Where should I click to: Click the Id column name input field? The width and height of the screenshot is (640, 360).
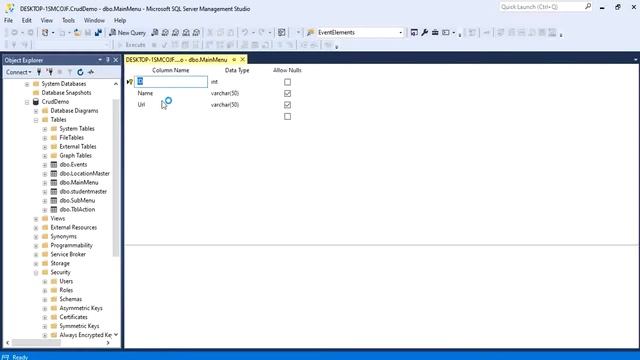tap(171, 82)
